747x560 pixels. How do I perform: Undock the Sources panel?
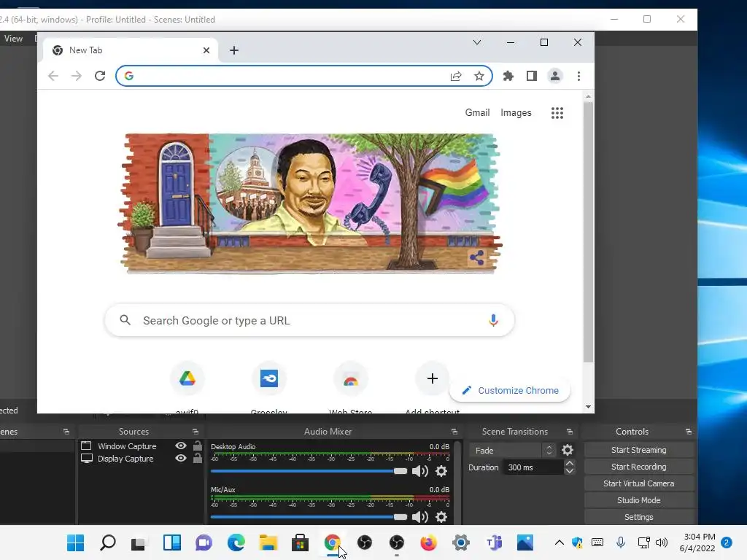(196, 432)
